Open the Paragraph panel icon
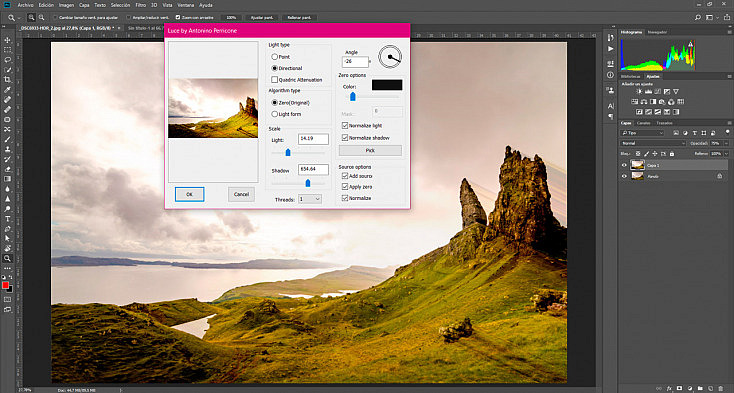 pyautogui.click(x=610, y=116)
